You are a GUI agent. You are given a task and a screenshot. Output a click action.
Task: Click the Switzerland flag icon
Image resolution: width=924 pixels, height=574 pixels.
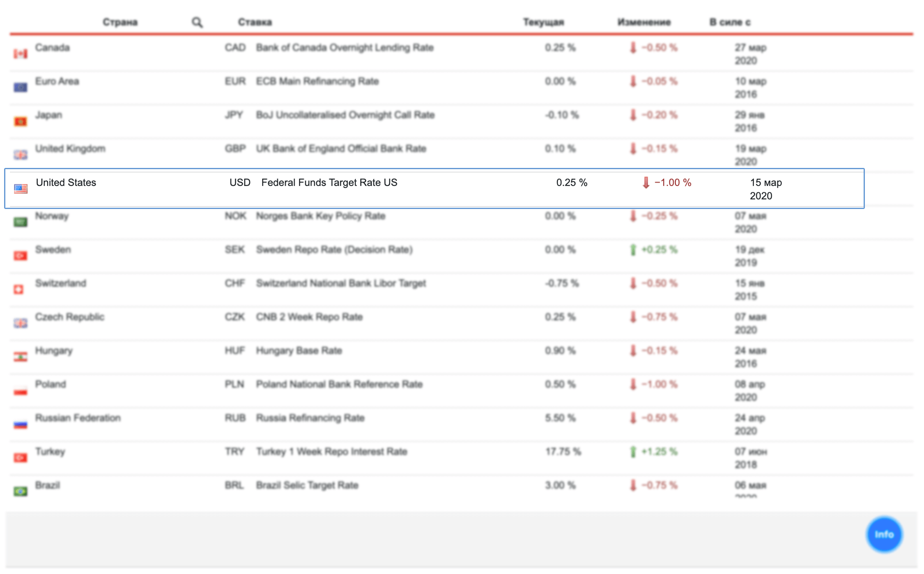tap(19, 289)
